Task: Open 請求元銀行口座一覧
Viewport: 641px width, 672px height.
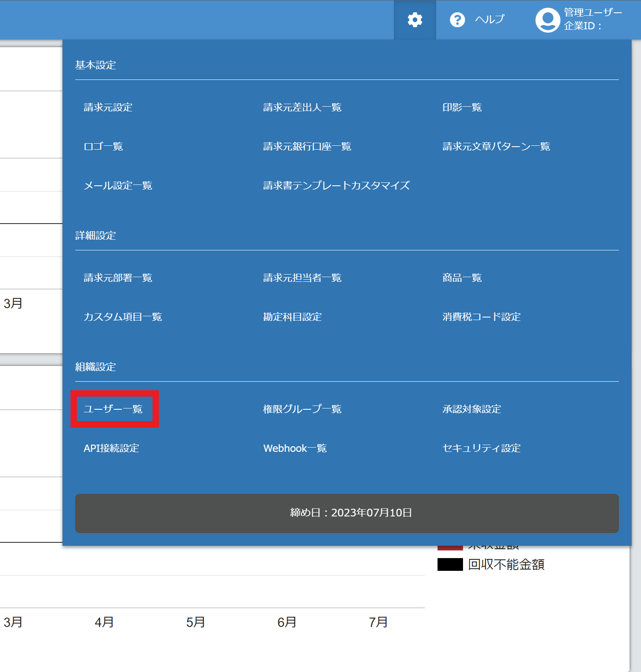Action: pyautogui.click(x=307, y=147)
